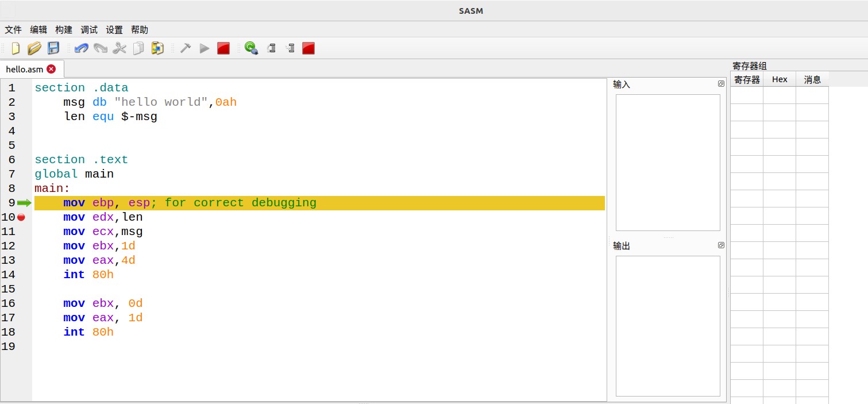Run the program using the green play icon
The width and height of the screenshot is (868, 404).
click(x=204, y=48)
